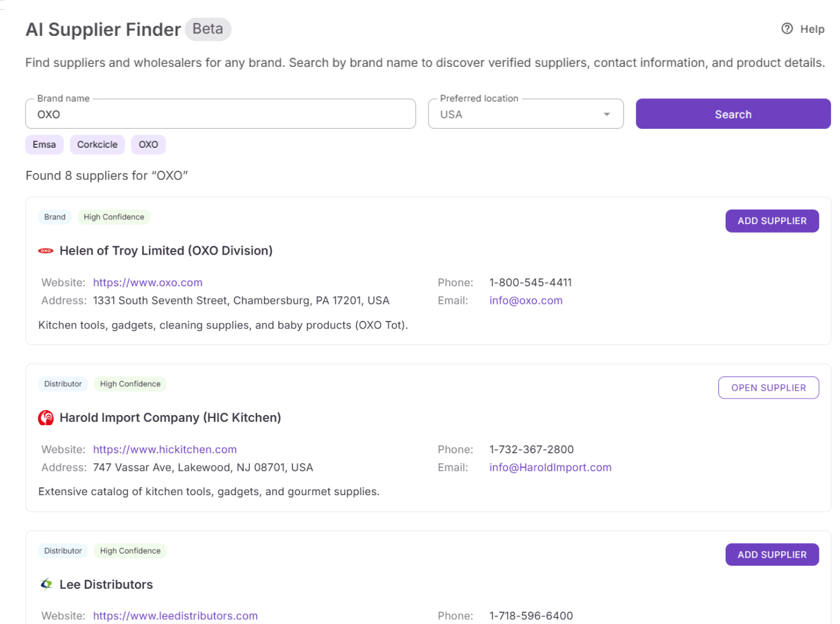Click the Distributor tag on Harold Import card
Screen dimensions: 840x624
[63, 383]
